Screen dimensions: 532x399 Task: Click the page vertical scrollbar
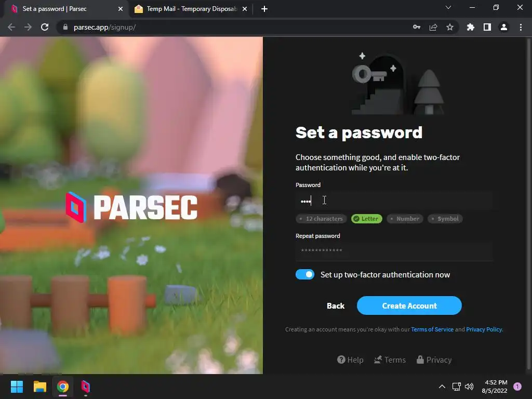528,204
